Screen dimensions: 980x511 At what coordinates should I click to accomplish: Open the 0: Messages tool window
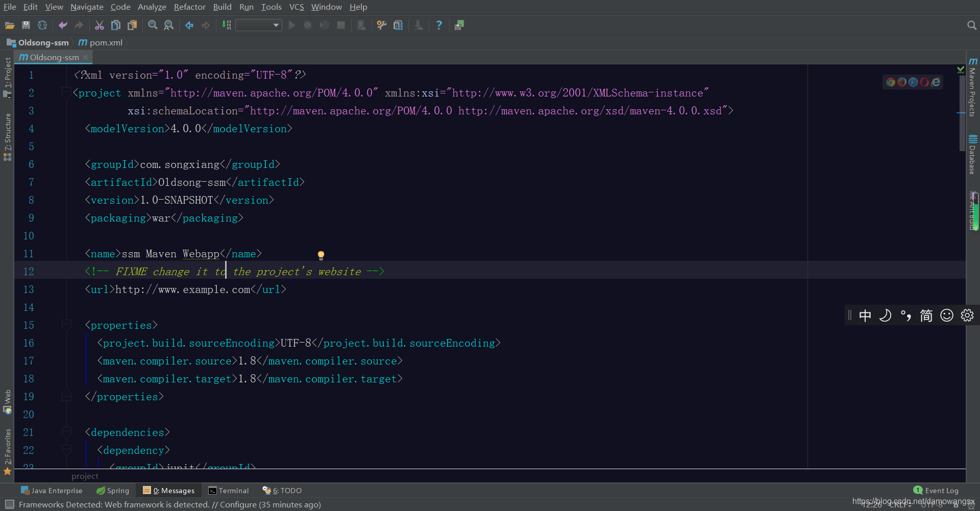pyautogui.click(x=169, y=491)
